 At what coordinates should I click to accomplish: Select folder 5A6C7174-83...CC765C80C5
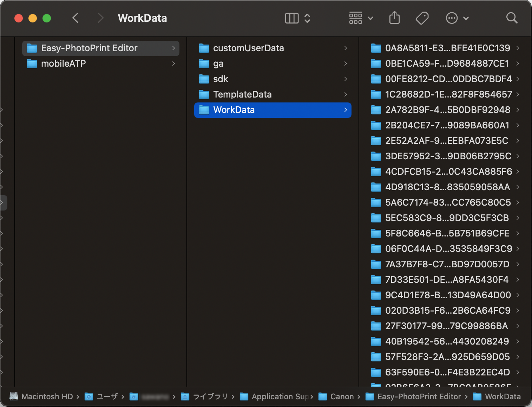pyautogui.click(x=448, y=202)
